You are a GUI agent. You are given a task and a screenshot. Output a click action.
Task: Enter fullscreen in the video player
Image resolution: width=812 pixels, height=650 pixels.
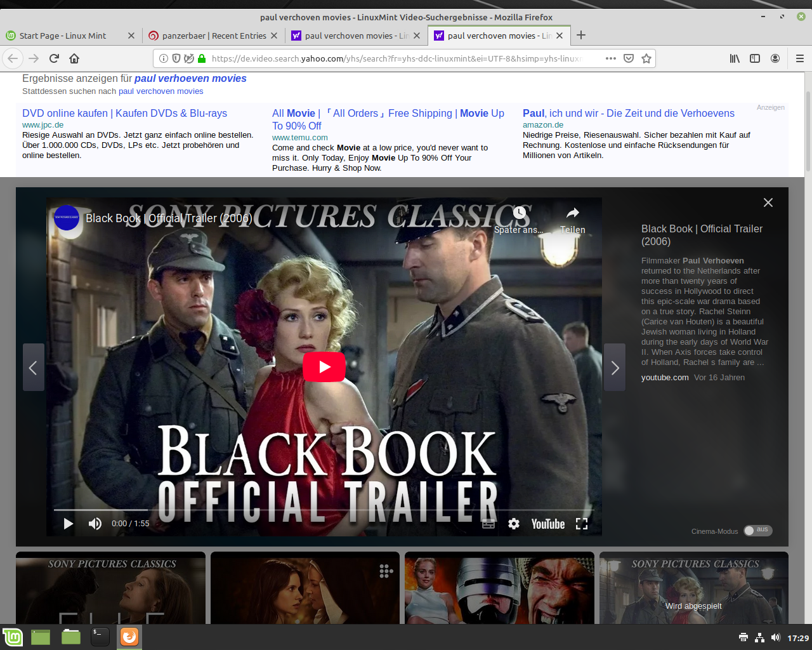click(582, 524)
